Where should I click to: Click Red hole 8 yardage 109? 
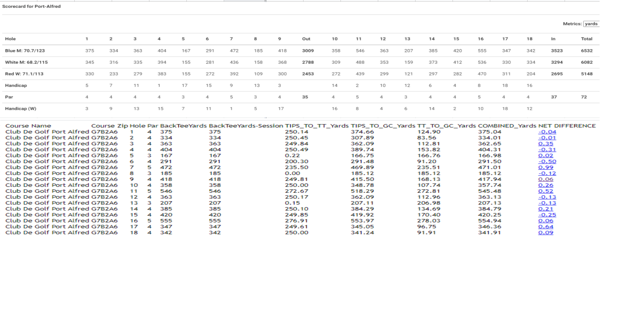click(258, 74)
